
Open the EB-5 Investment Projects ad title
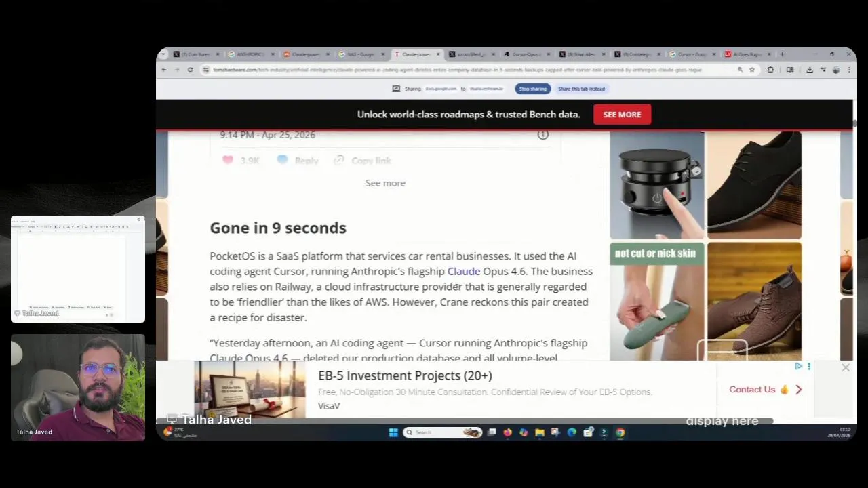405,375
